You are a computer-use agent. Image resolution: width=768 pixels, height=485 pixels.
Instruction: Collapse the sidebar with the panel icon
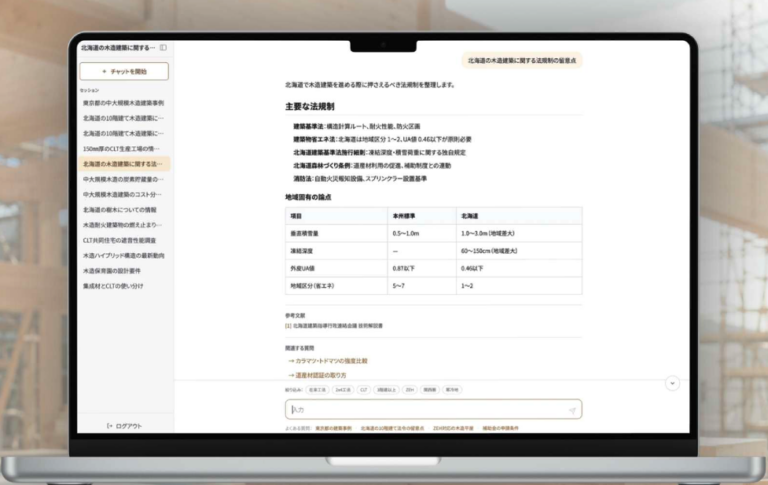[x=163, y=48]
